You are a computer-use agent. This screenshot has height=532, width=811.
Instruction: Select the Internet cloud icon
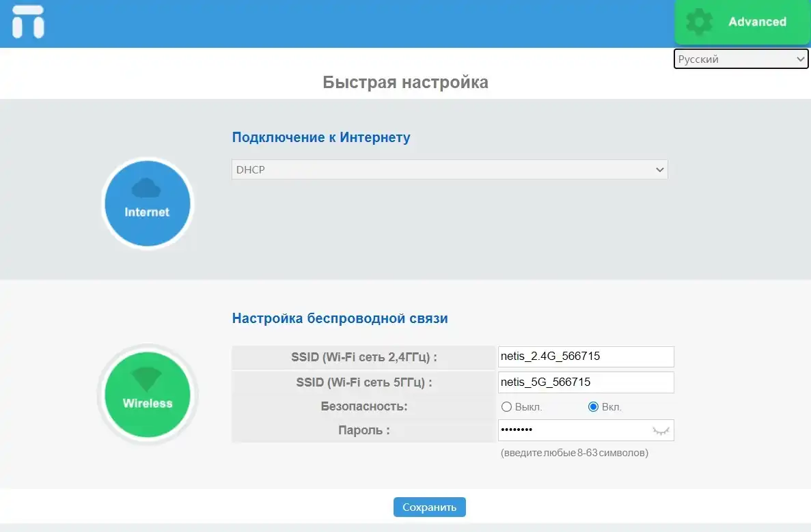coord(147,203)
